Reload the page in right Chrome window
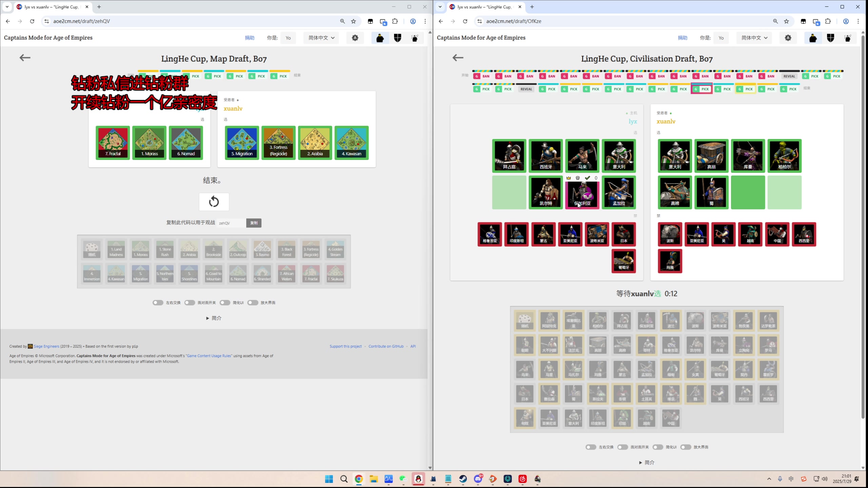The width and height of the screenshot is (868, 488). [465, 21]
